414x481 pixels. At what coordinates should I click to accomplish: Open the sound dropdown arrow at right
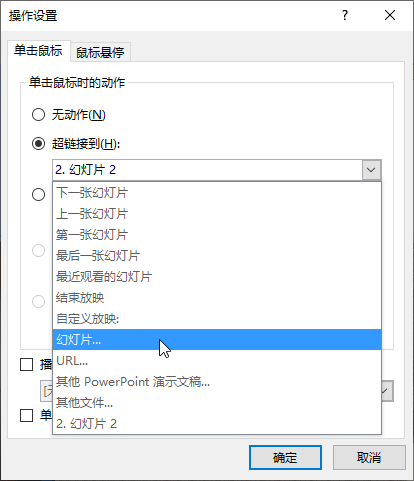387,391
